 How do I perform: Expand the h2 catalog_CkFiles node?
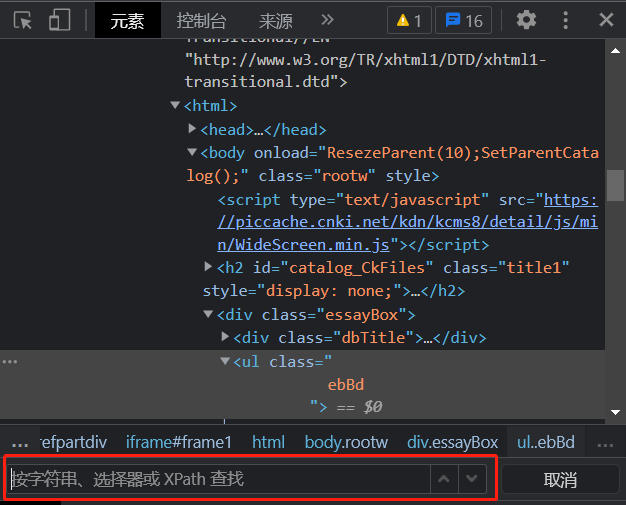click(208, 266)
